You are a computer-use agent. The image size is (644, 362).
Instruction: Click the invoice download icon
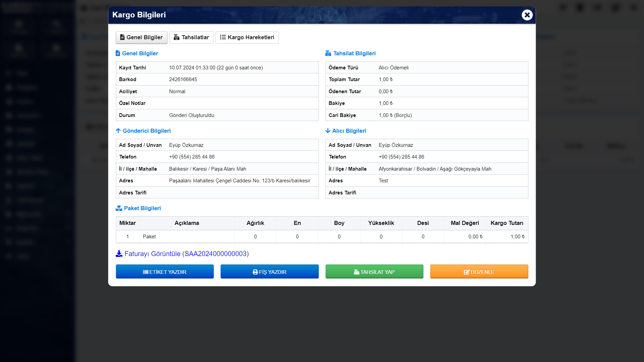pyautogui.click(x=119, y=254)
